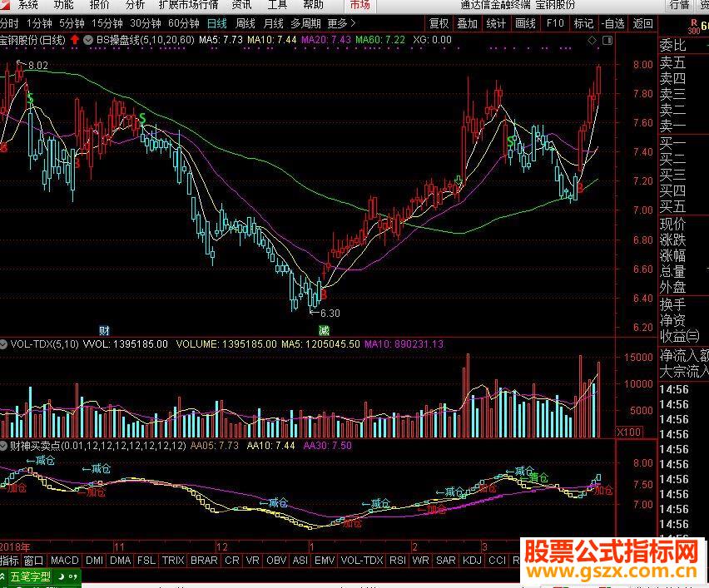
Task: Switch to the 指标 bottom tab
Action: click(9, 561)
